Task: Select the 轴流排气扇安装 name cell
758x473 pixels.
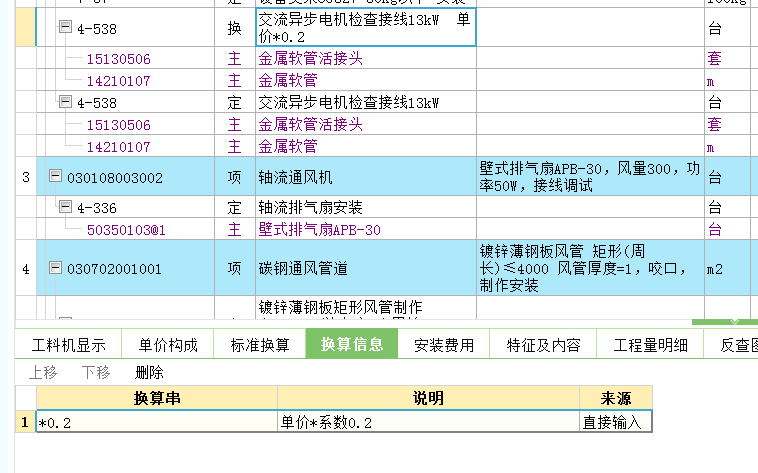Action: (x=365, y=207)
